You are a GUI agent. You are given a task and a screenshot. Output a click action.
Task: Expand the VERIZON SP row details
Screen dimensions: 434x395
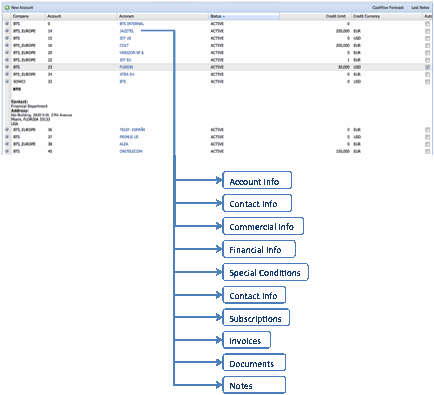pos(7,53)
